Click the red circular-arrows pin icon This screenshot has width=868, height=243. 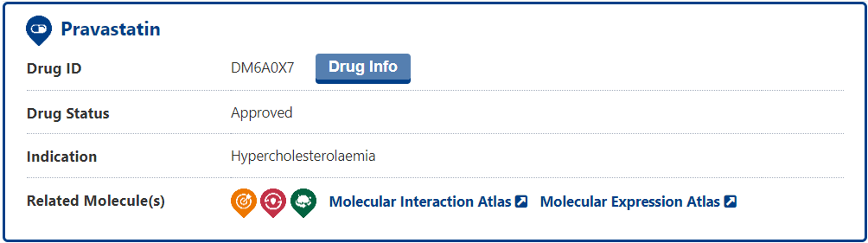(273, 202)
